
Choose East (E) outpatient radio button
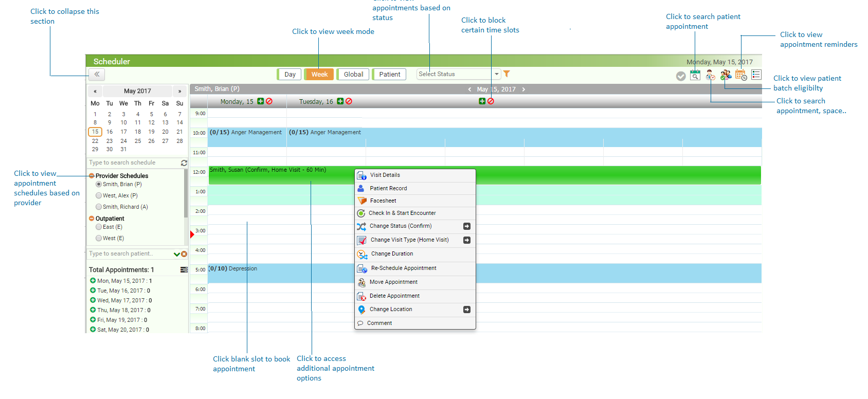[99, 227]
